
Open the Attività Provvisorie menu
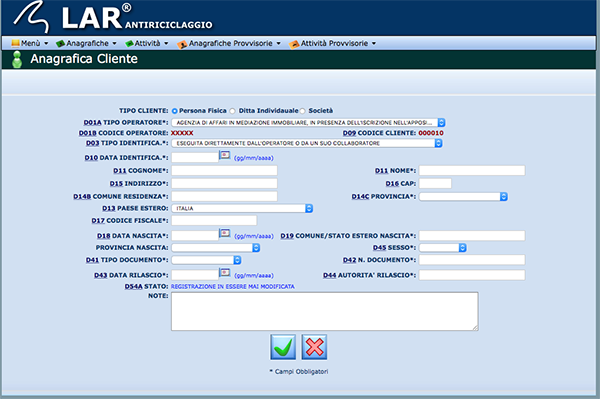pyautogui.click(x=333, y=43)
